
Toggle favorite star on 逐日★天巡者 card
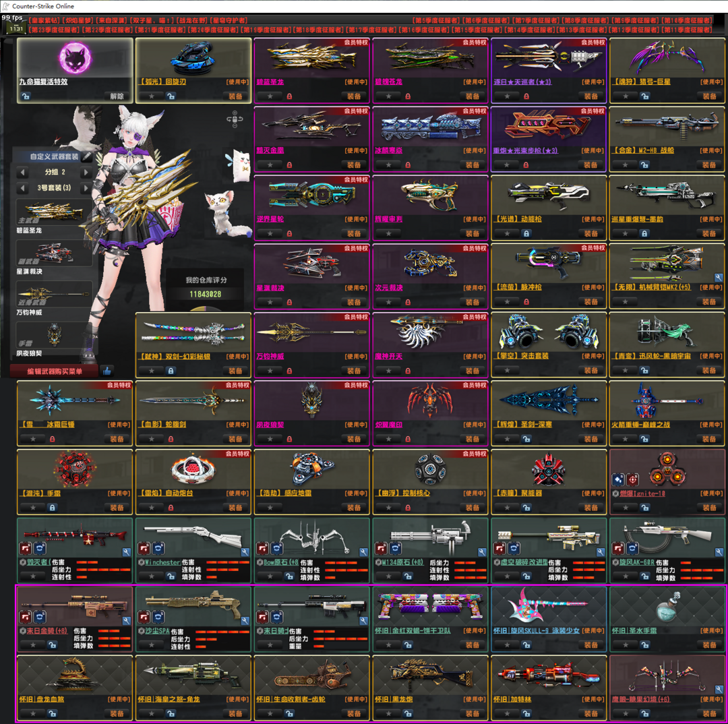pos(507,96)
